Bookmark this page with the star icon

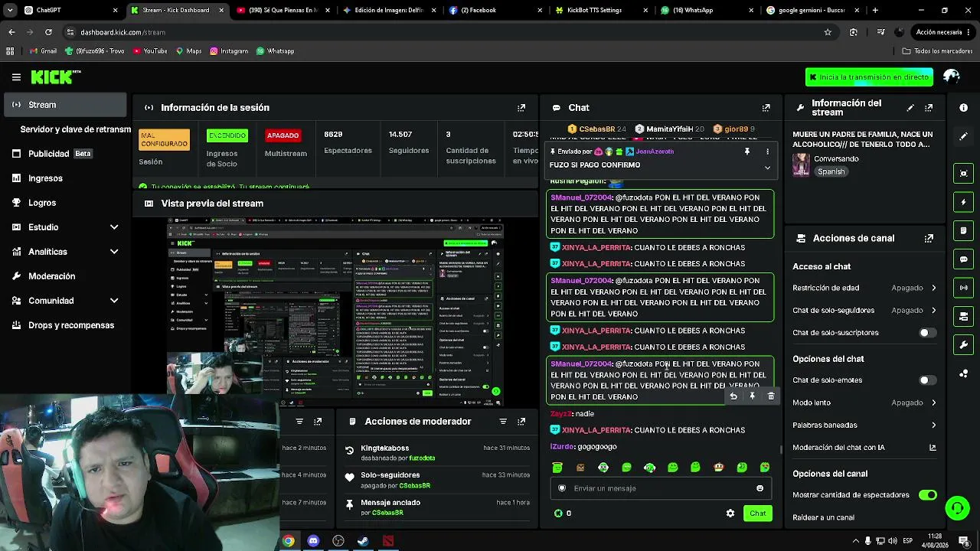(828, 32)
